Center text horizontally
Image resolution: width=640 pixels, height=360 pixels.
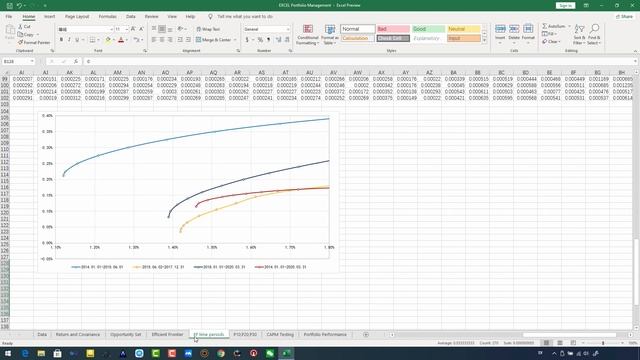162,40
